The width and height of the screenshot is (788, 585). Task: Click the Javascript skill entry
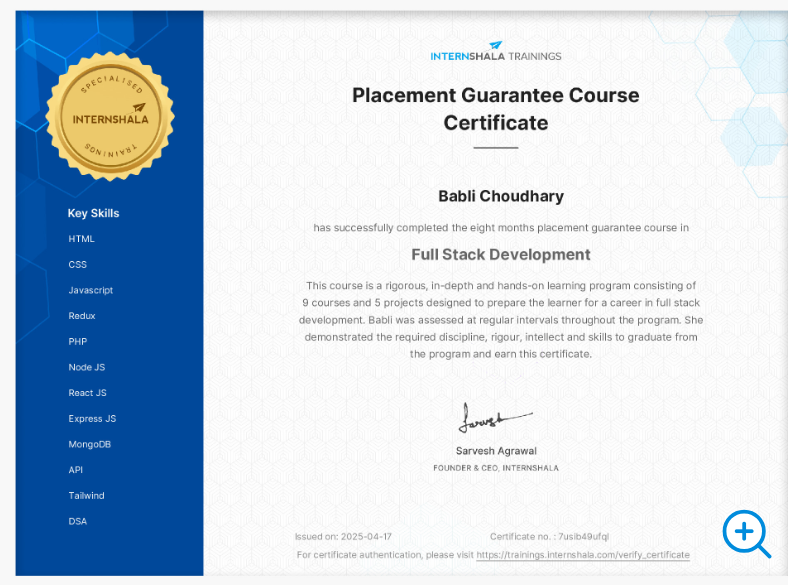pos(90,290)
